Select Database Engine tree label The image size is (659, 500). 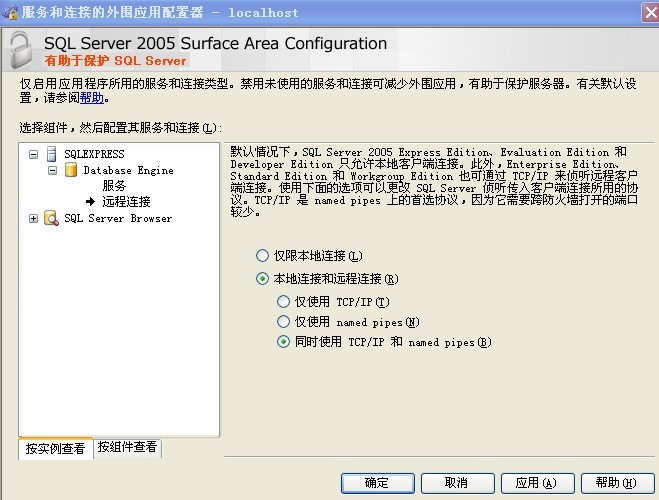click(x=128, y=170)
